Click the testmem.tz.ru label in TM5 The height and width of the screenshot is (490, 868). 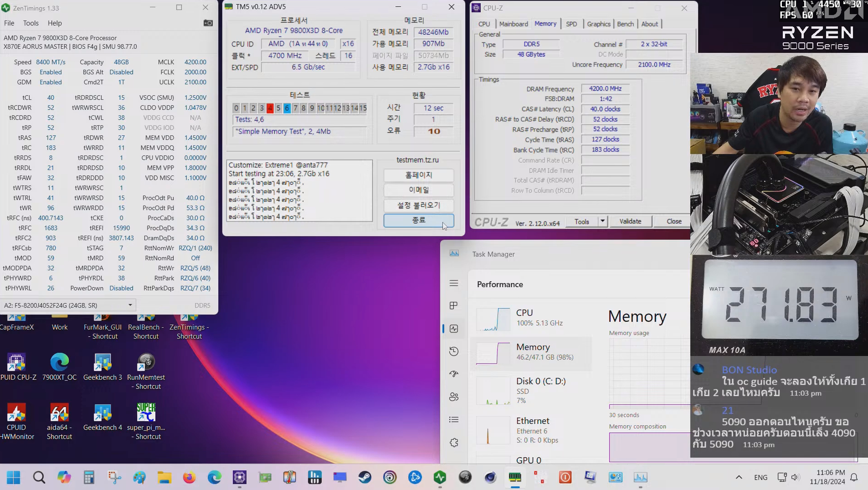pyautogui.click(x=417, y=160)
